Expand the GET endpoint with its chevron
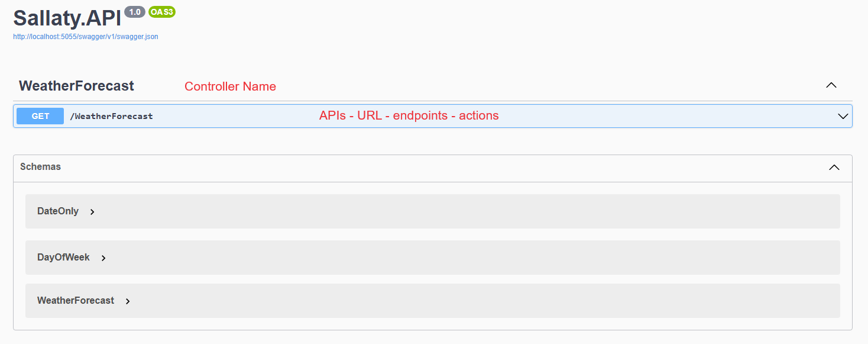The width and height of the screenshot is (868, 344). coord(843,116)
